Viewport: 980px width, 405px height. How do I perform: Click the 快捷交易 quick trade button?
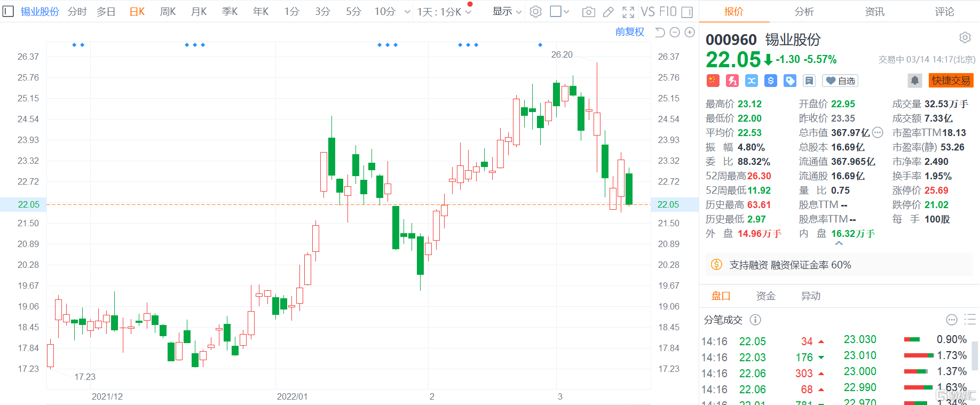(x=951, y=81)
